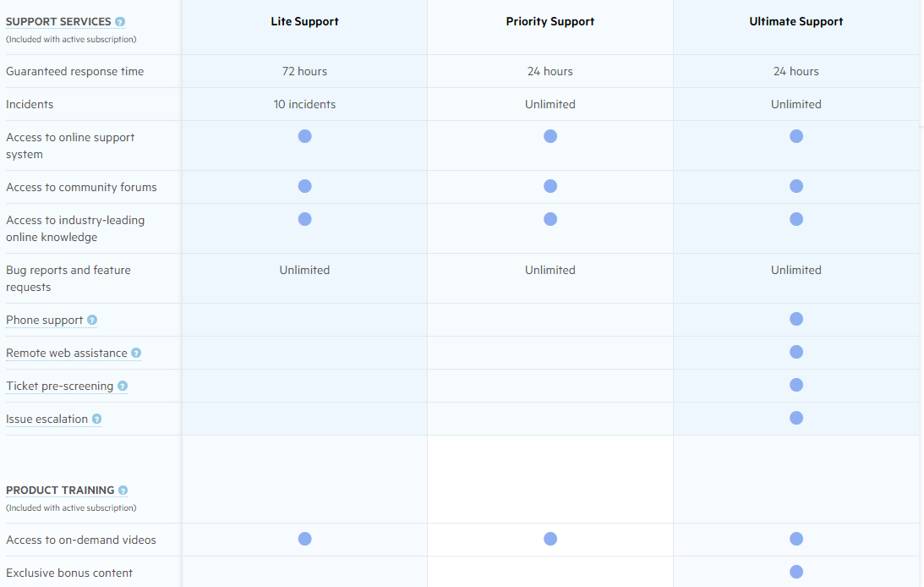This screenshot has width=924, height=587.
Task: Click the Phone support help icon
Action: click(x=92, y=321)
